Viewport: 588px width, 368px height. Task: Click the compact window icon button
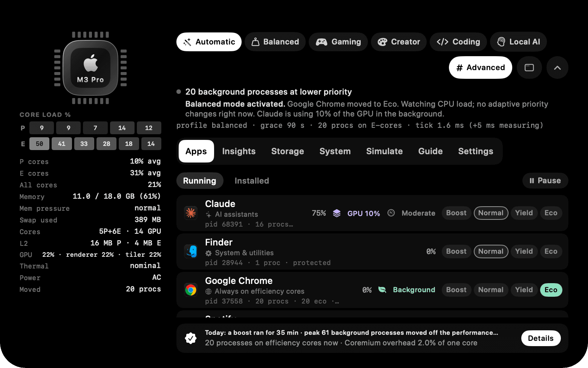[529, 67]
